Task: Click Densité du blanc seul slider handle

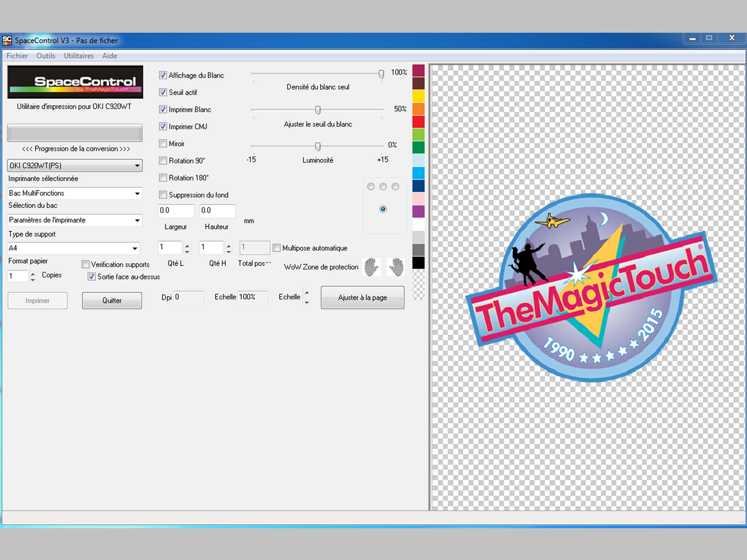Action: (x=381, y=74)
